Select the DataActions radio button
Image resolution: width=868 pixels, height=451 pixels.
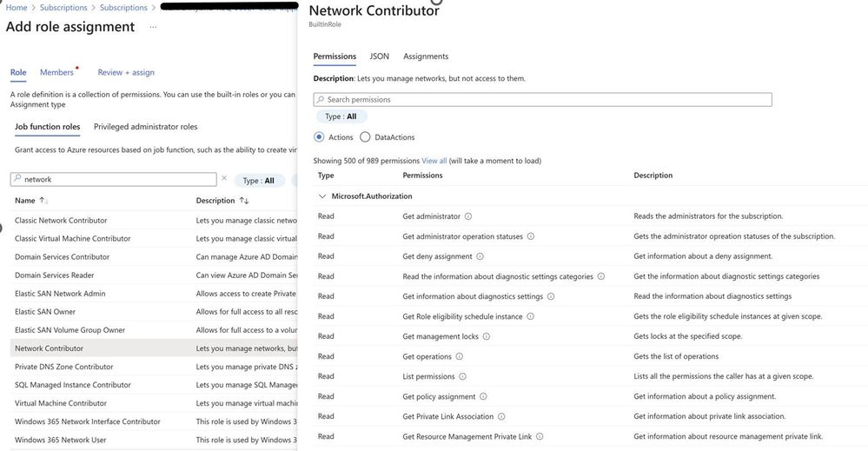click(x=365, y=136)
